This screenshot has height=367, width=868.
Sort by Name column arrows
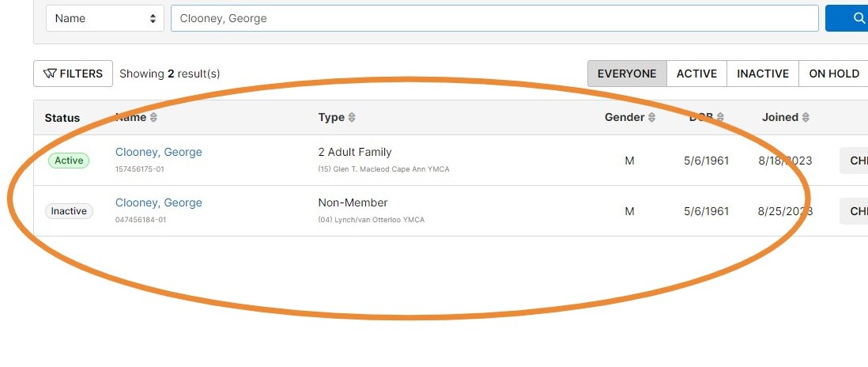[x=154, y=117]
